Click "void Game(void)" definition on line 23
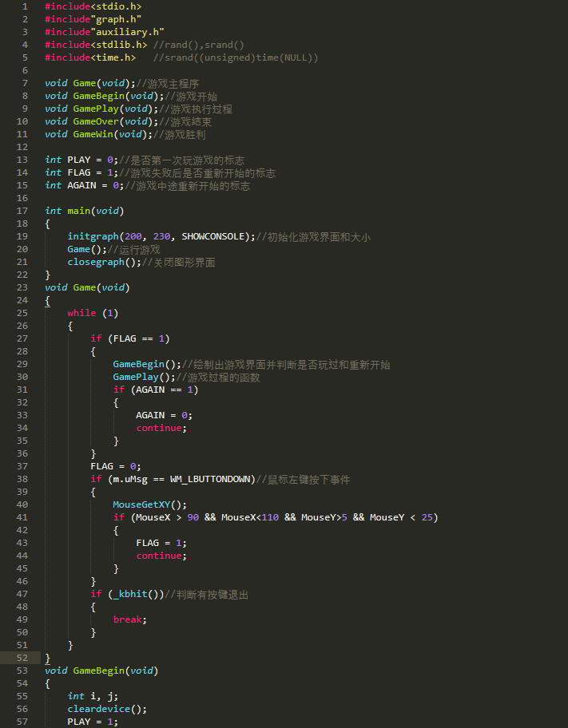The width and height of the screenshot is (568, 728). (87, 287)
